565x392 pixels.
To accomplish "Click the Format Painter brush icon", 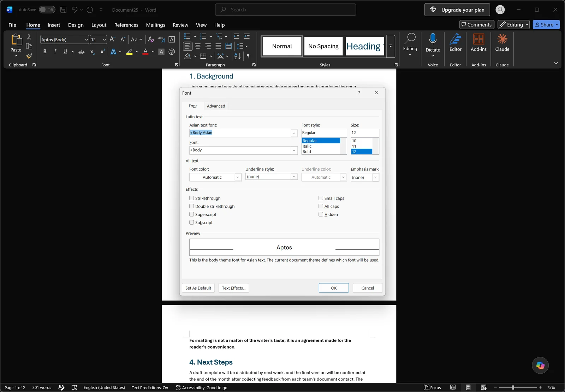I will (29, 56).
